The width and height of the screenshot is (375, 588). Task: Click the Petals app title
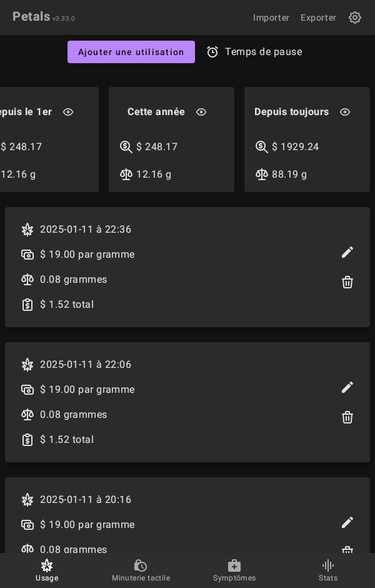tap(31, 17)
